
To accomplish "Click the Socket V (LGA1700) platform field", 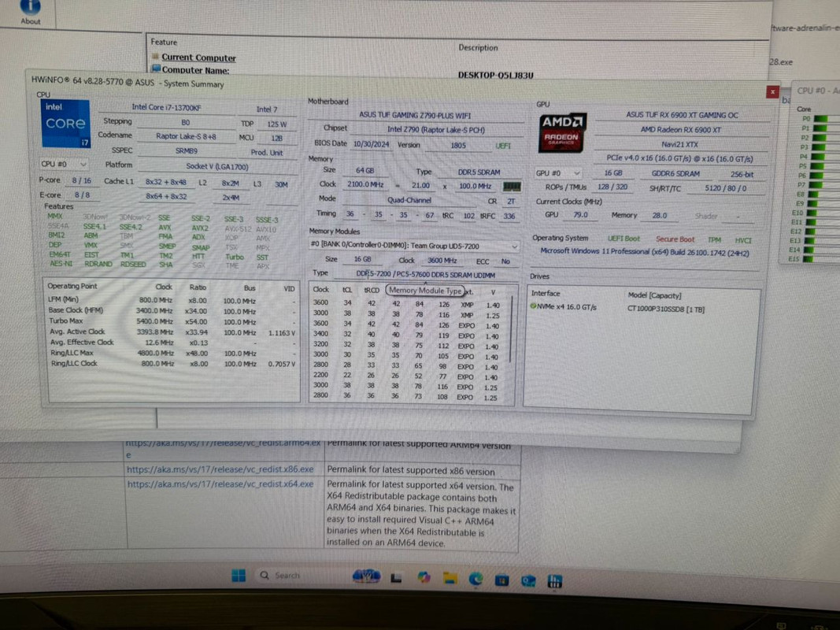I will tap(217, 167).
